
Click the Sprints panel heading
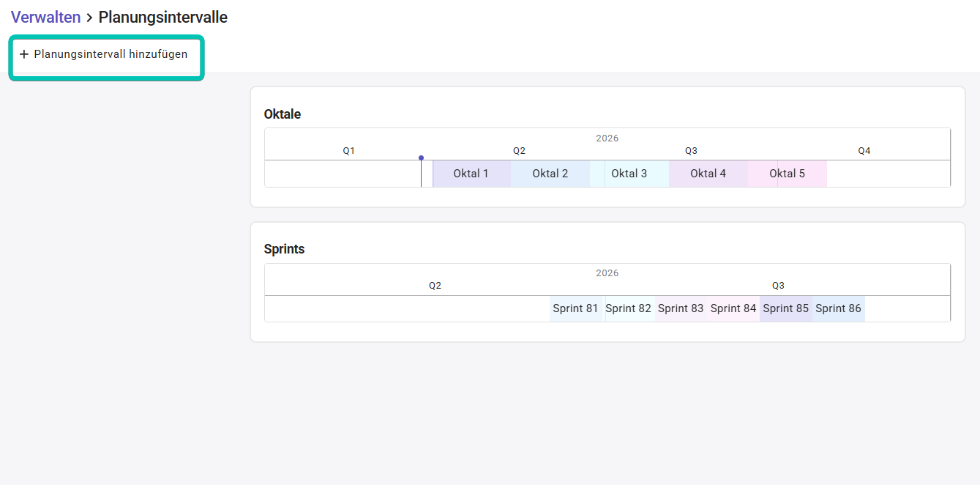pyautogui.click(x=284, y=249)
